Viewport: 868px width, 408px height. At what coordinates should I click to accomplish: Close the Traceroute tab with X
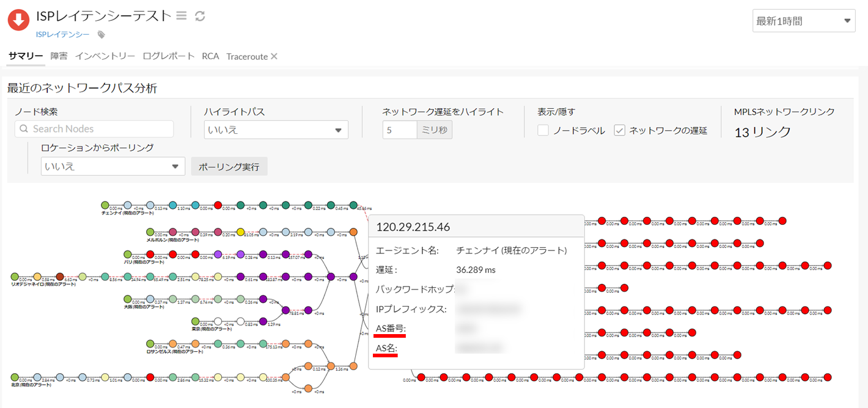tap(274, 56)
